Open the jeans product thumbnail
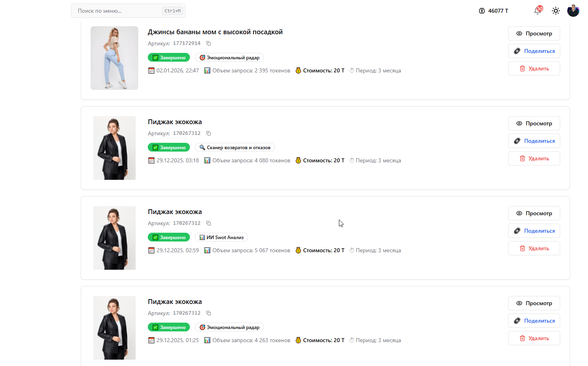The height and width of the screenshot is (366, 588). [114, 58]
